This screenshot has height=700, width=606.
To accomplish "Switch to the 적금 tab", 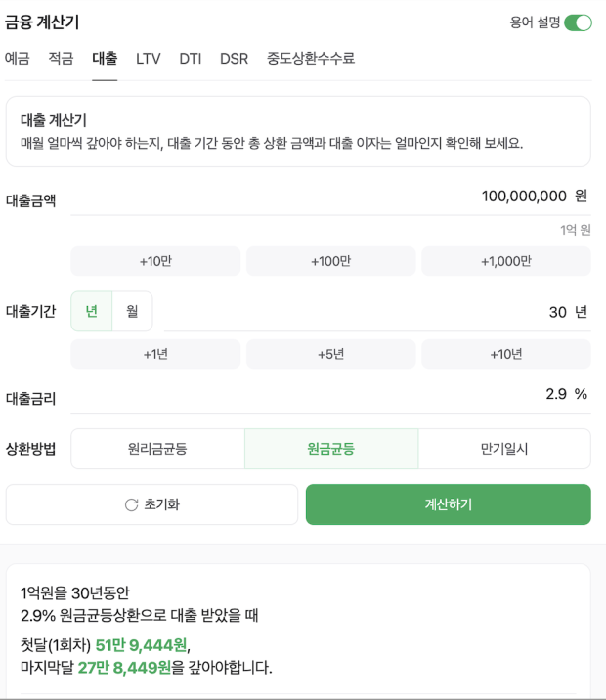I will tap(61, 59).
